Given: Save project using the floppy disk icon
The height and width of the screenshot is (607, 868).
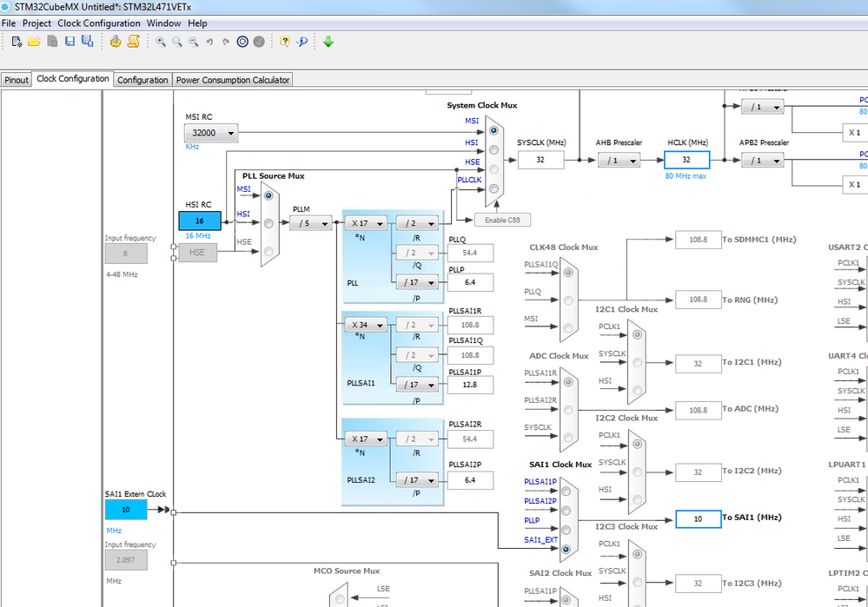Looking at the screenshot, I should click(x=70, y=42).
